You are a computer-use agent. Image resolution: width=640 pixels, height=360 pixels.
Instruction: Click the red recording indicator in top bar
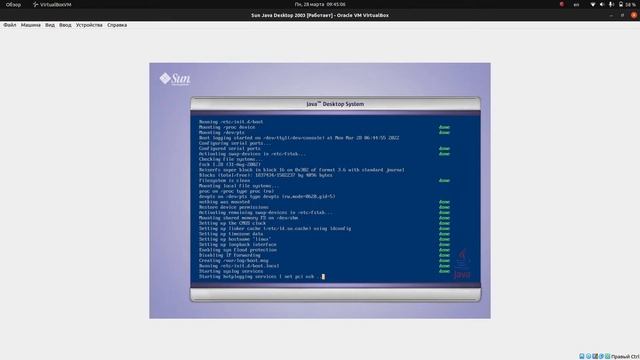(562, 4)
